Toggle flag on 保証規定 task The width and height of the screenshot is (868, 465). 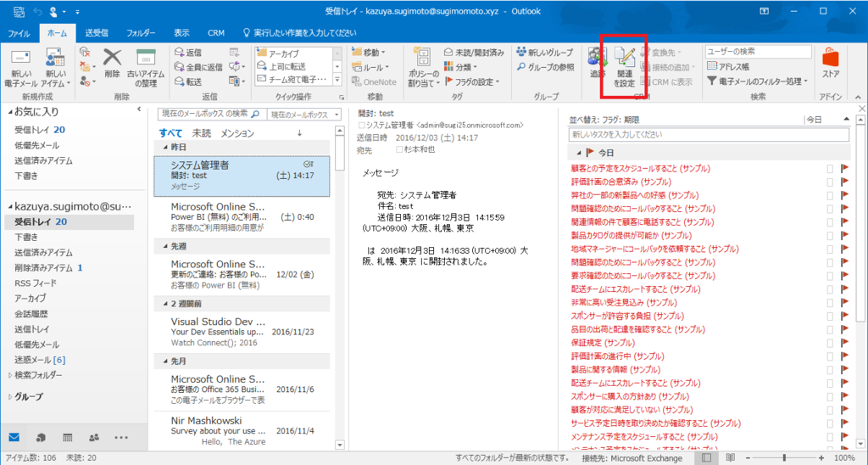point(845,343)
